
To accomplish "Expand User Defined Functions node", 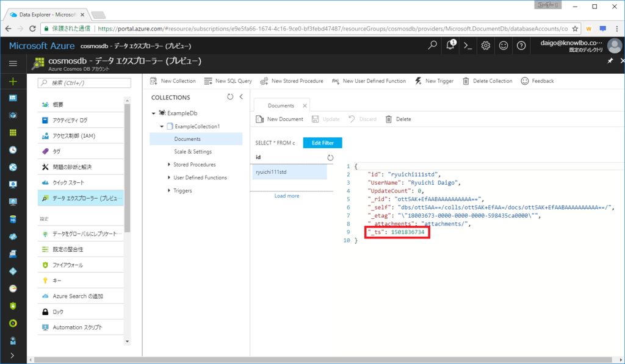I will 169,177.
